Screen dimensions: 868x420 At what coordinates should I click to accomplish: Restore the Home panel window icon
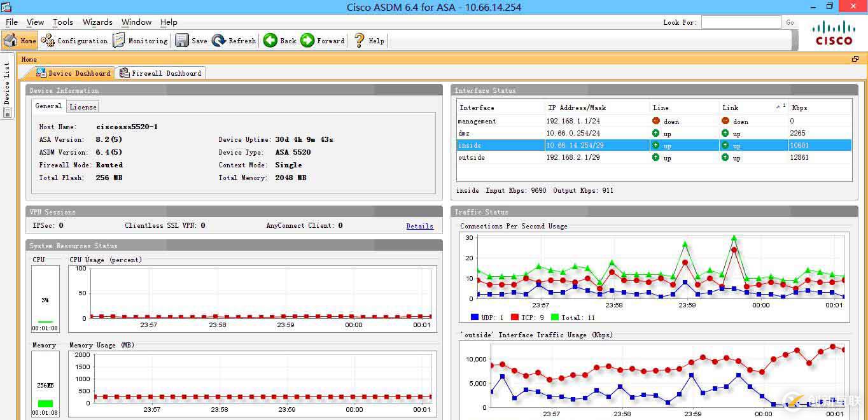pyautogui.click(x=855, y=59)
